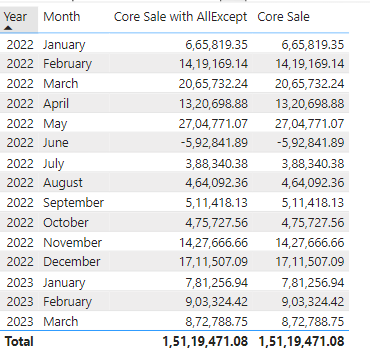The width and height of the screenshot is (370, 364).
Task: Click the May 27,04,771.07 AllExcept value
Action: 213,124
